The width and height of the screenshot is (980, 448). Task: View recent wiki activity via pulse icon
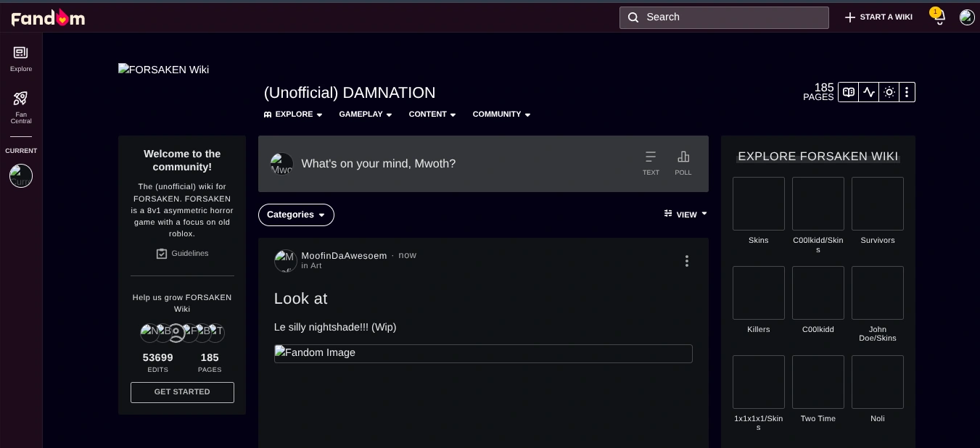[x=869, y=92]
